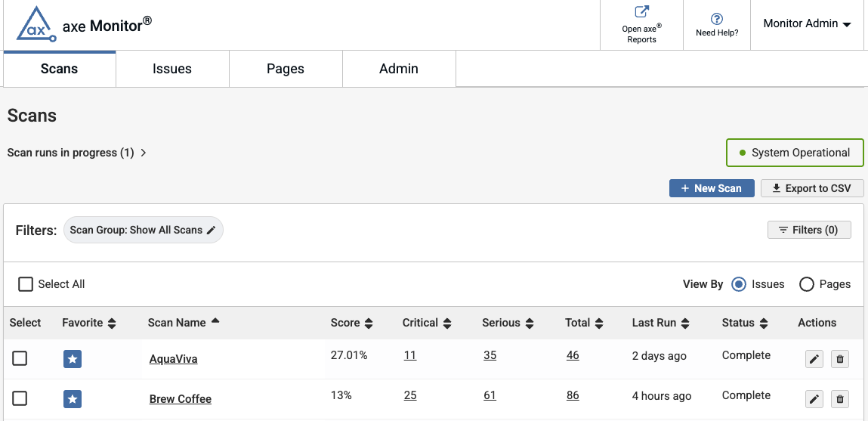Viewport: 868px width, 421px height.
Task: Open the Monitor Admin user dropdown
Action: pyautogui.click(x=807, y=24)
